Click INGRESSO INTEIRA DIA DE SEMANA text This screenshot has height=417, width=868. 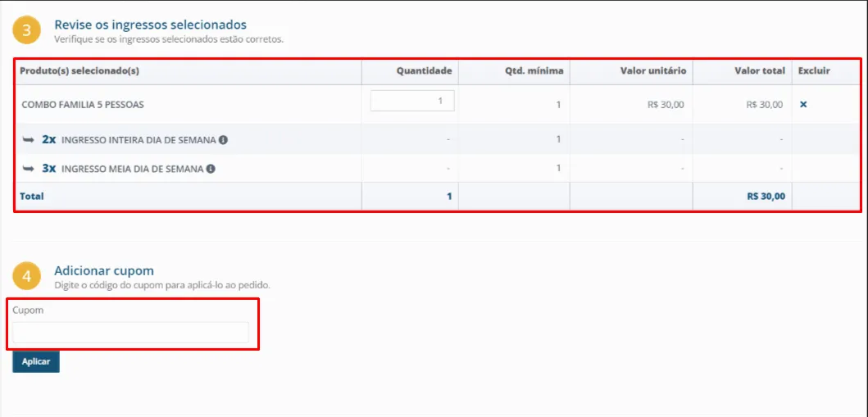point(139,140)
